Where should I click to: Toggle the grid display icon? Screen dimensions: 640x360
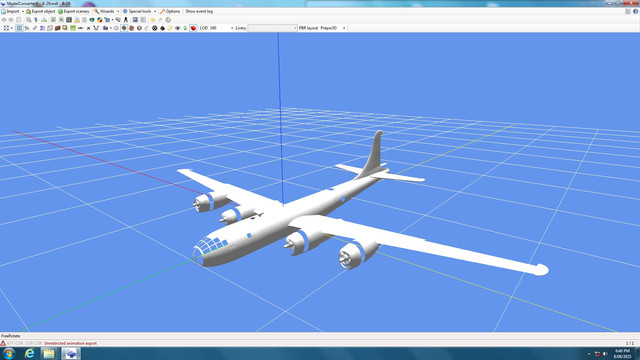coord(19,28)
